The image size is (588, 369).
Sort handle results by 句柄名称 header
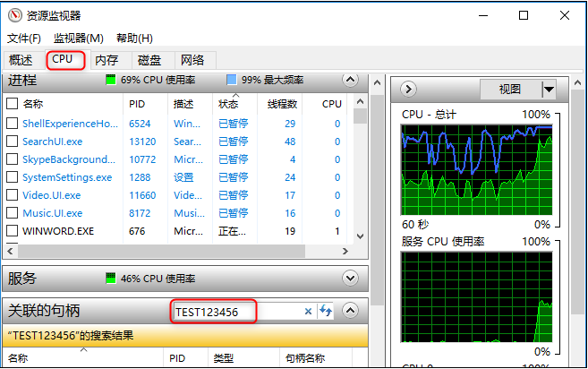click(x=316, y=358)
